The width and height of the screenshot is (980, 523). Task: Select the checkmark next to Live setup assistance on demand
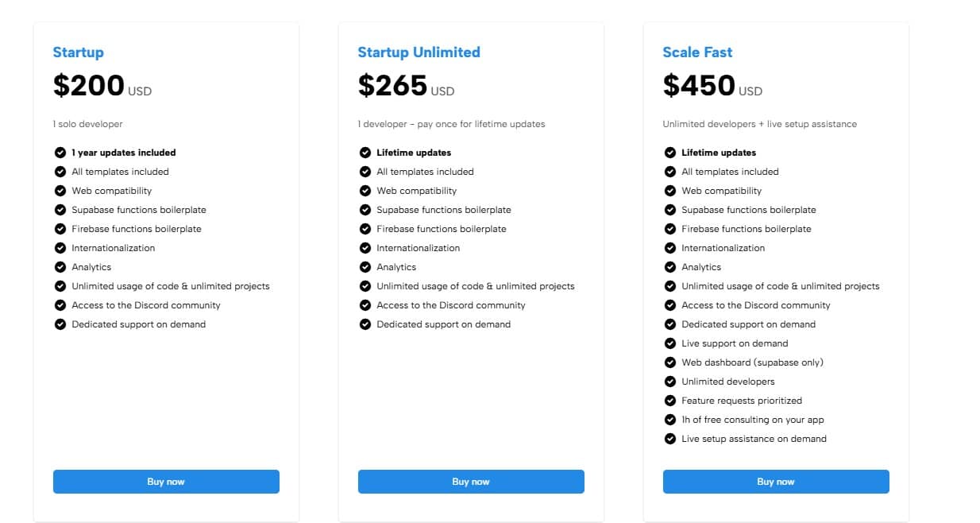pyautogui.click(x=670, y=439)
